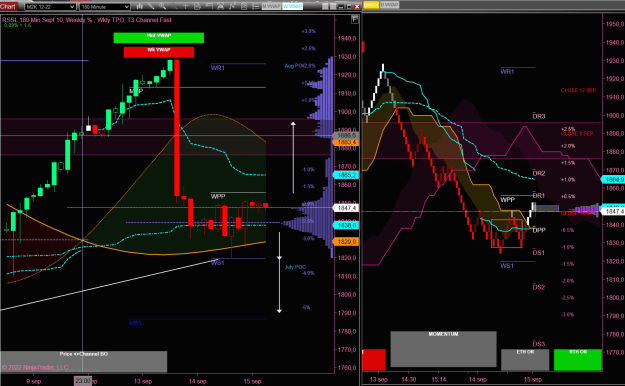The image size is (625, 386).
Task: Click the DS3 label in right chart
Action: 539,344
